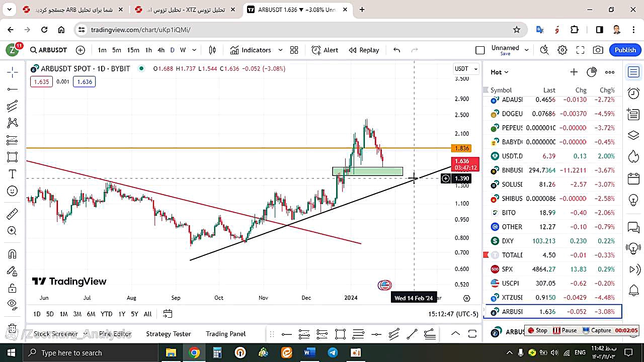This screenshot has height=362, width=644.
Task: Select the geometric shapes tool
Action: click(x=13, y=157)
